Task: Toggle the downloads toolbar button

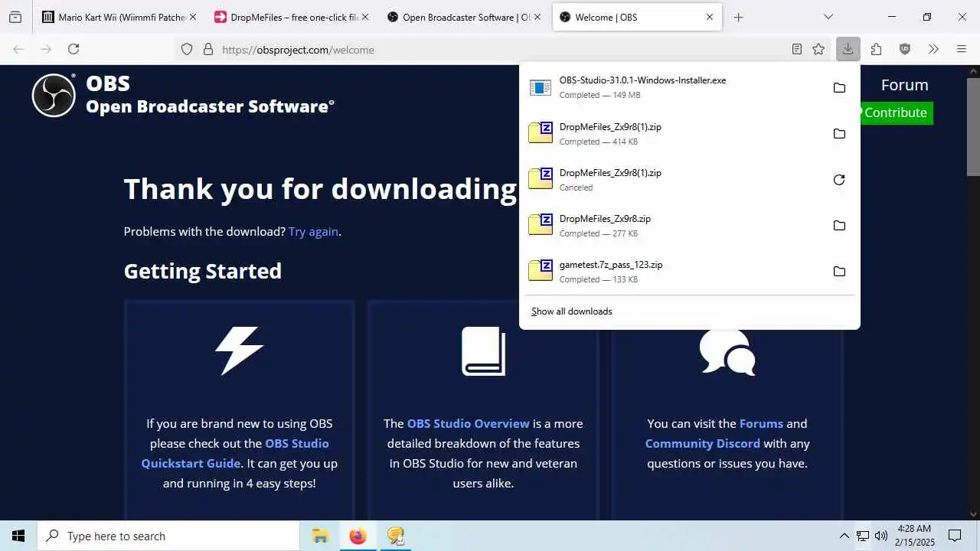Action: click(x=848, y=49)
